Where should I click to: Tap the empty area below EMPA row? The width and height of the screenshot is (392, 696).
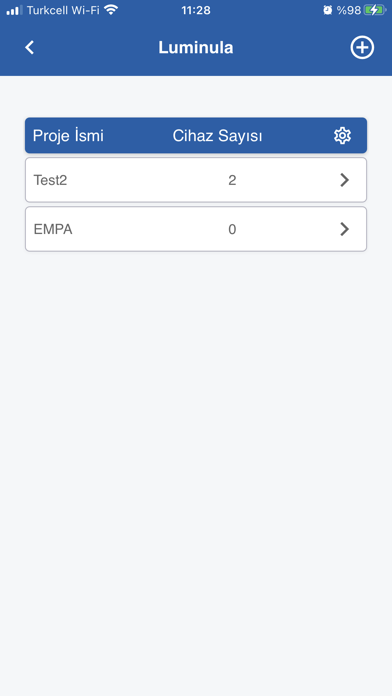[196, 444]
